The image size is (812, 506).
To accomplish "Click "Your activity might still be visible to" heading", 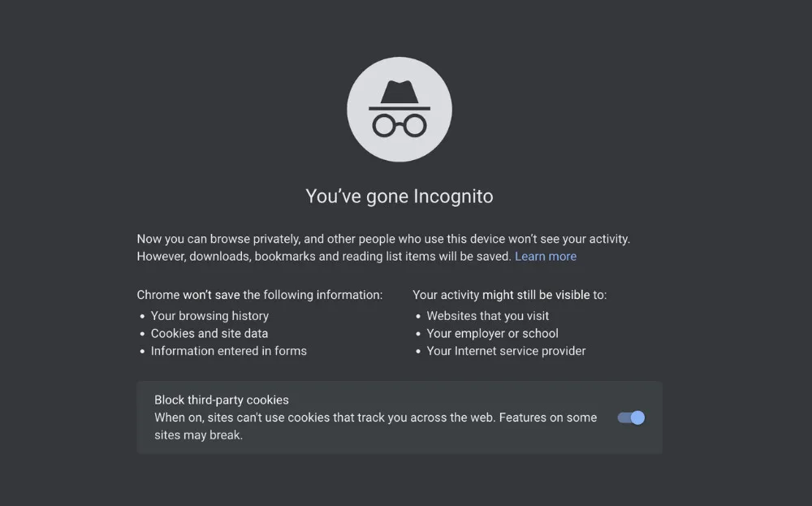I will [x=509, y=295].
